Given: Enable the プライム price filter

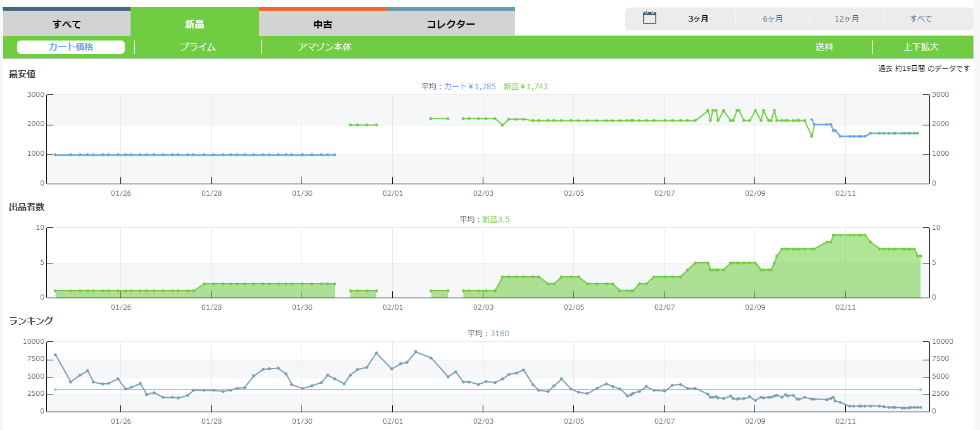Looking at the screenshot, I should (x=198, y=47).
